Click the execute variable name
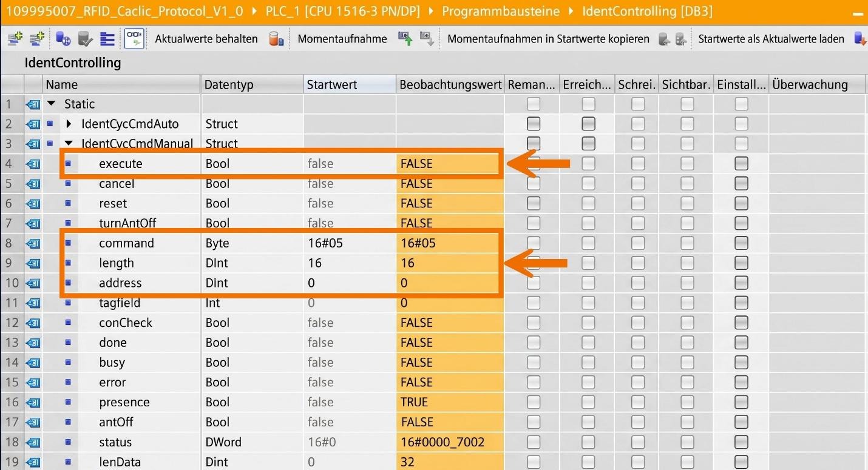This screenshot has height=470, width=868. coord(121,164)
